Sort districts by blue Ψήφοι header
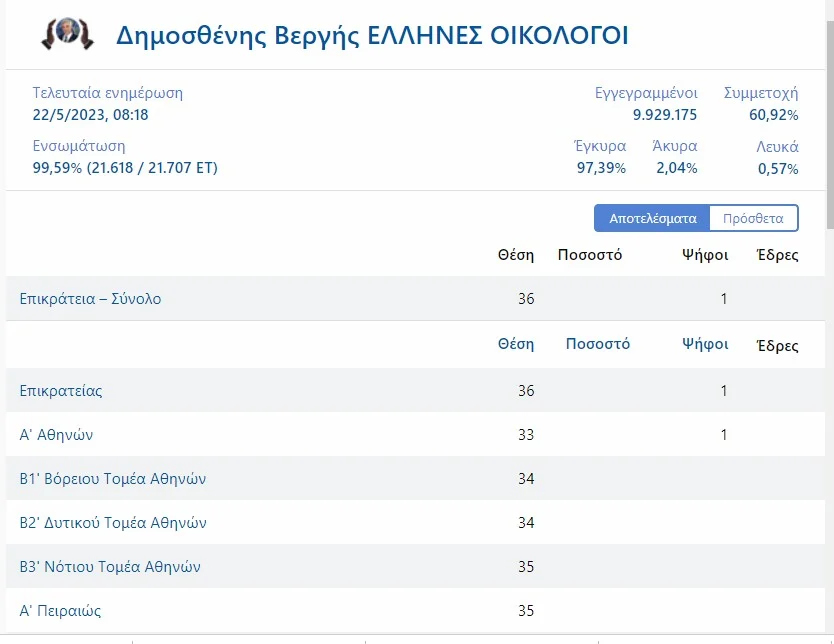 point(705,345)
